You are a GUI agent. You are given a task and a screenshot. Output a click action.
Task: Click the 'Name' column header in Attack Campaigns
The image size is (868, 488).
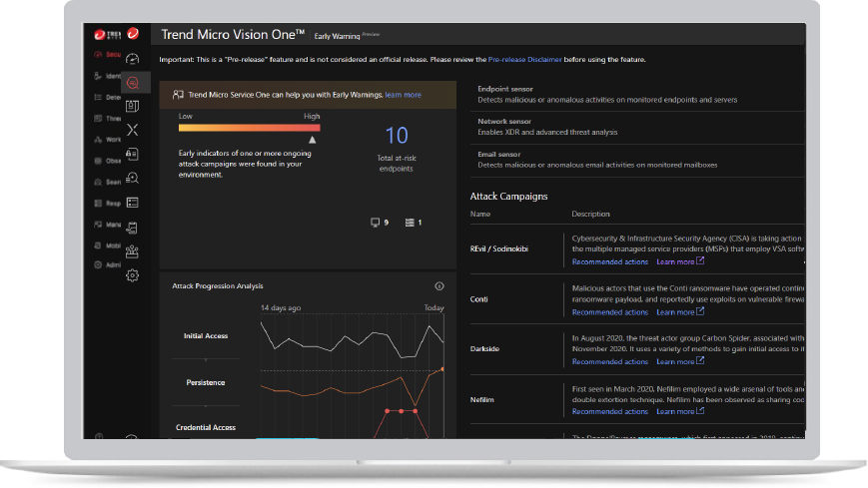[x=479, y=215]
